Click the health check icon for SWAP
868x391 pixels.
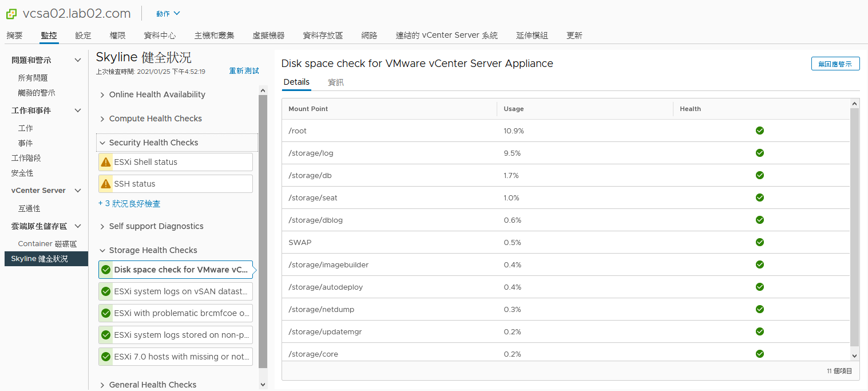[x=760, y=242]
